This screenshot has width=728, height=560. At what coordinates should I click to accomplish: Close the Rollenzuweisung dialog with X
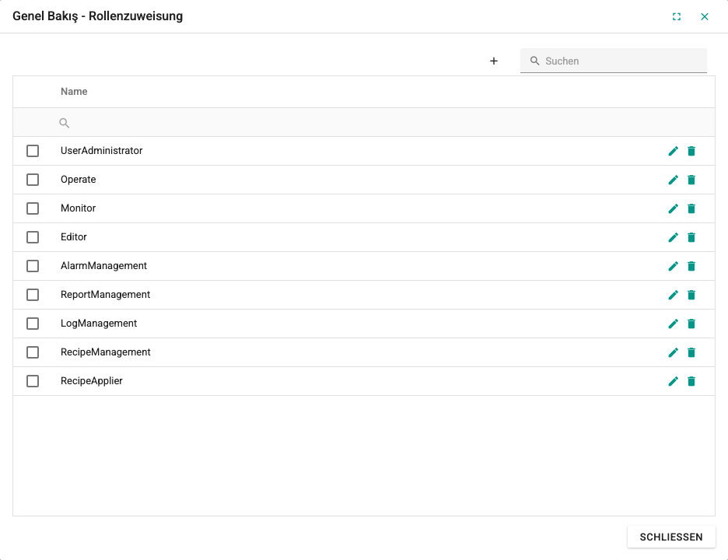(x=705, y=16)
